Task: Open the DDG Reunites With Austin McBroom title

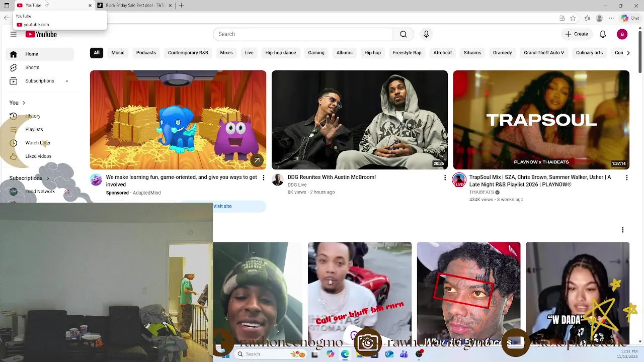Action: point(332,177)
